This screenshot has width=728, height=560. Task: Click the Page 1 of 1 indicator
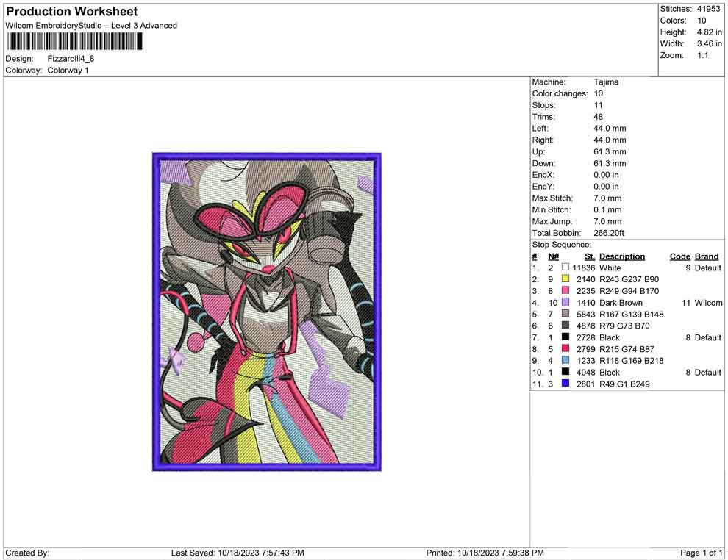pos(701,553)
